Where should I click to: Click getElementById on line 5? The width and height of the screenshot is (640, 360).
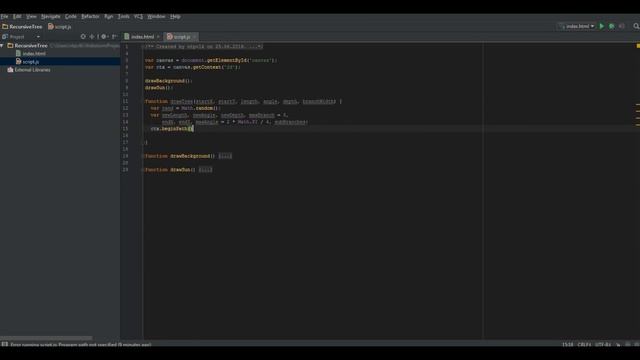click(227, 60)
